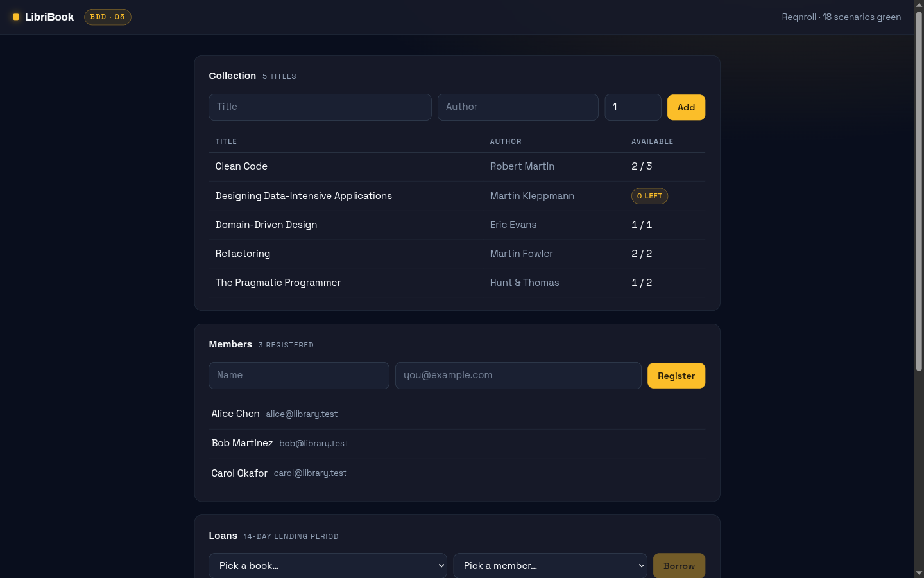Open the Pick a member dropdown
Image resolution: width=924 pixels, height=578 pixels.
click(551, 566)
